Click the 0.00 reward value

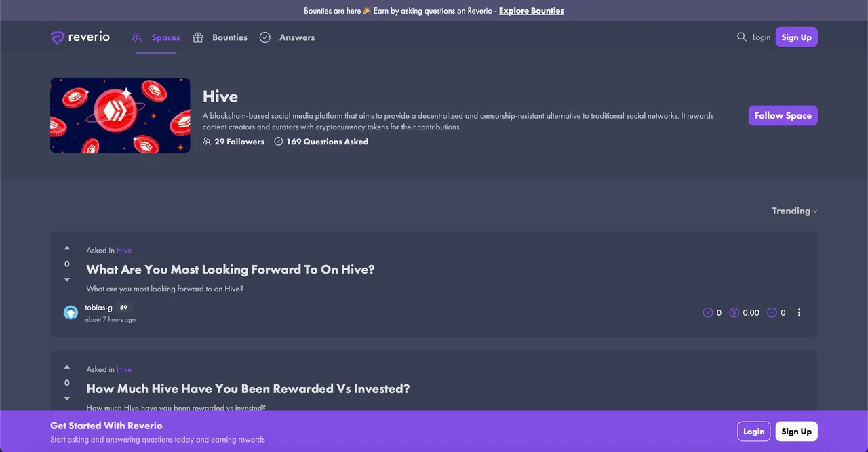[x=751, y=312]
